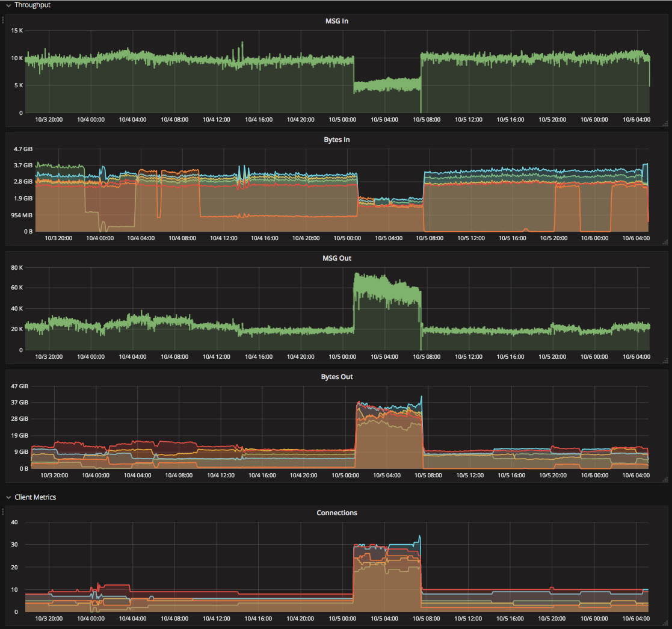Screen dimensions: 672x629
Task: Click the 15 K axis label in MSG In
Action: [17, 31]
